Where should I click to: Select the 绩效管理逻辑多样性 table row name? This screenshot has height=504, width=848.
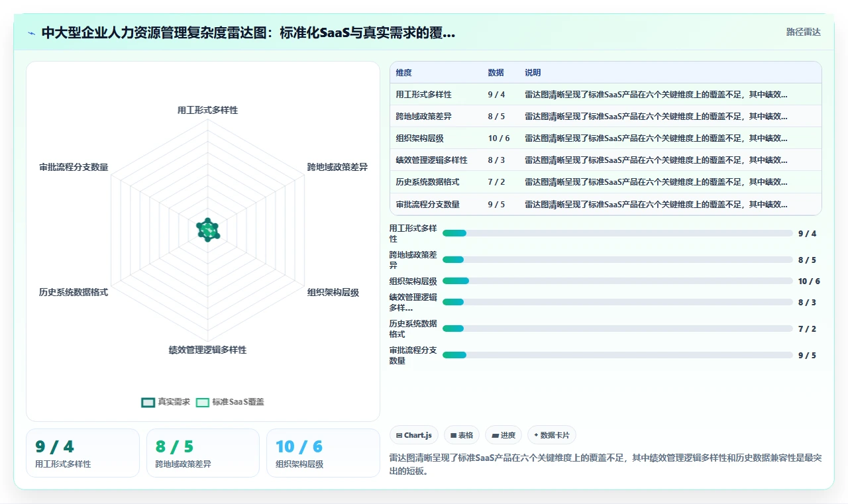click(432, 160)
